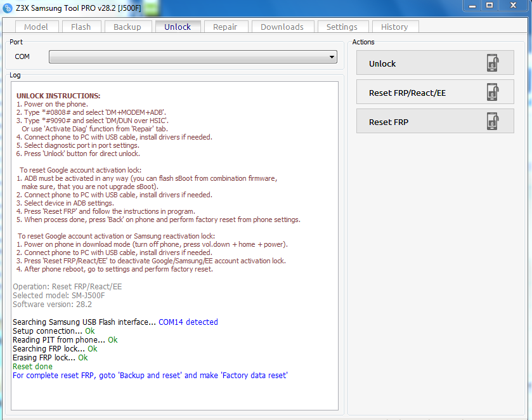Minimize the Z3X Samsung Tool window
The width and height of the screenshot is (532, 420).
pos(472,6)
